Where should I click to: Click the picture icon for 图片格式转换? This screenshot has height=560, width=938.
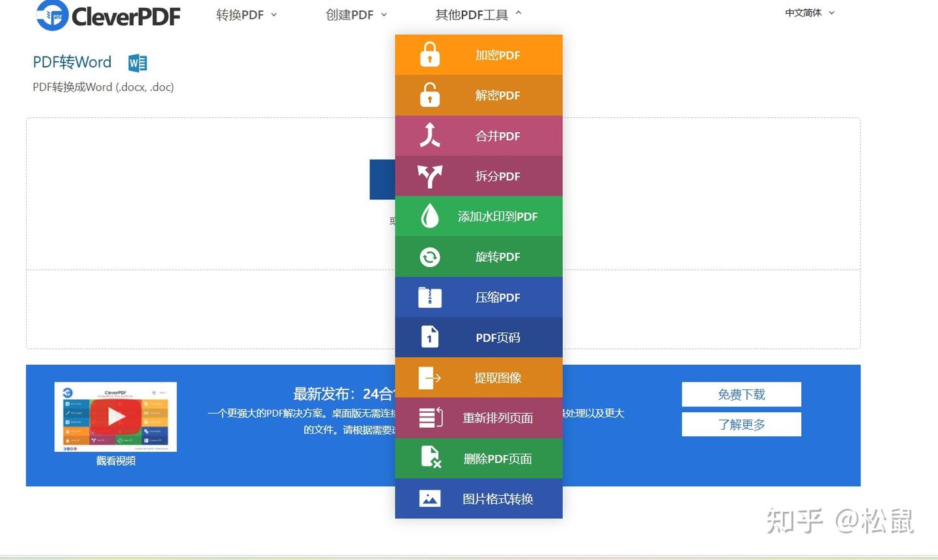click(x=430, y=499)
